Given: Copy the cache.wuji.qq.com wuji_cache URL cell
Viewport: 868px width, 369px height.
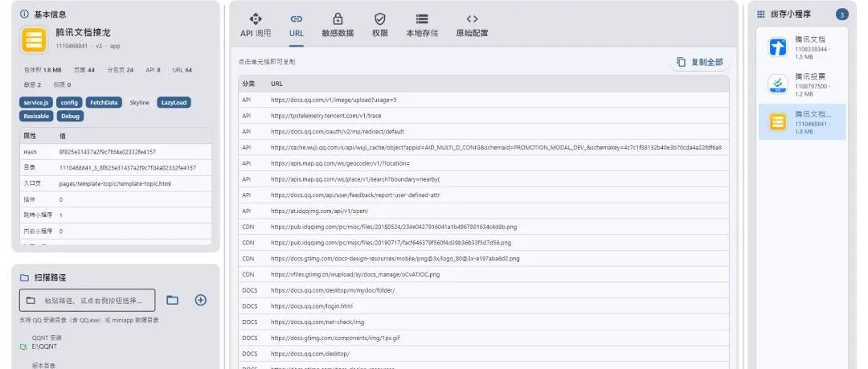Looking at the screenshot, I should [495, 147].
